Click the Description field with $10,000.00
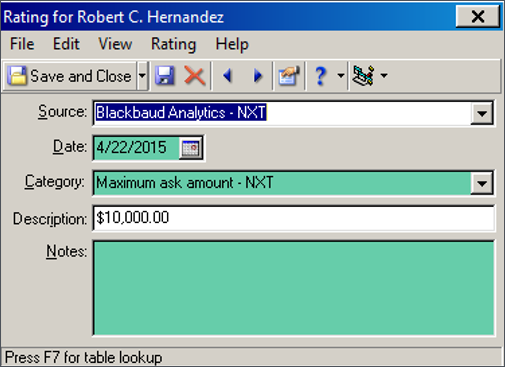 coord(293,218)
